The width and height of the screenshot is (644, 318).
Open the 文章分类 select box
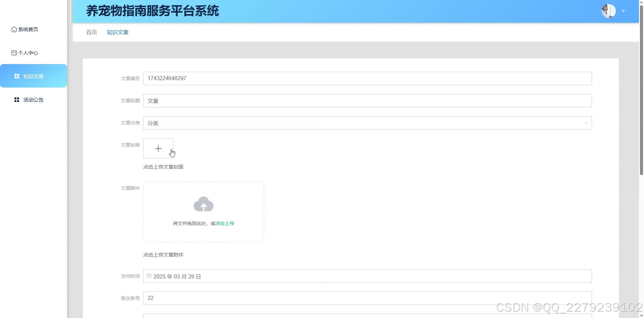[x=367, y=123]
